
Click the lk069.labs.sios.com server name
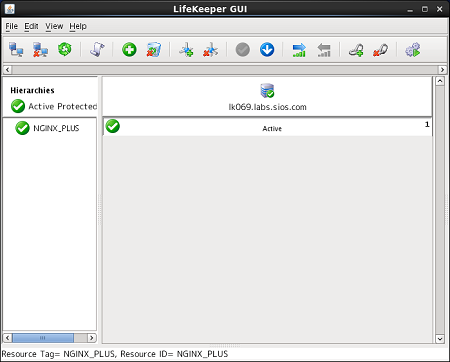click(x=267, y=107)
